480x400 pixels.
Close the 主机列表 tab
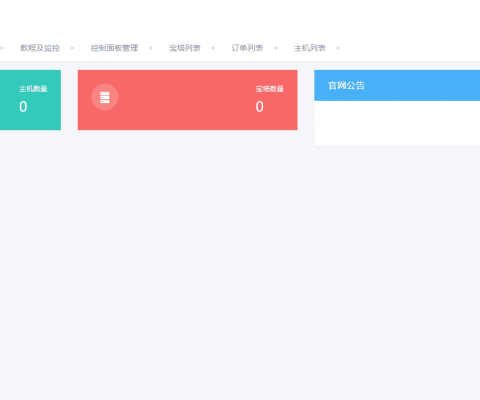pyautogui.click(x=338, y=48)
